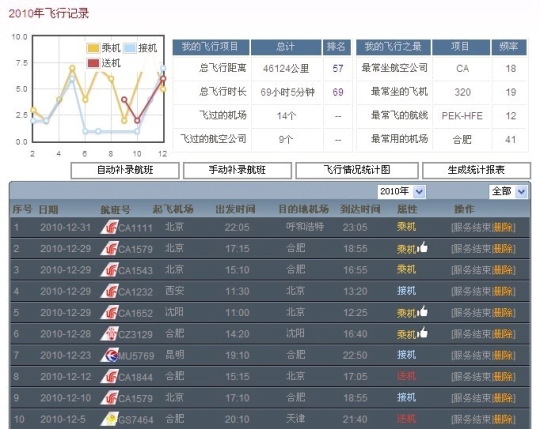This screenshot has width=540, height=429.
Task: Open the 飞行情况统计图 view
Action: coord(357,170)
